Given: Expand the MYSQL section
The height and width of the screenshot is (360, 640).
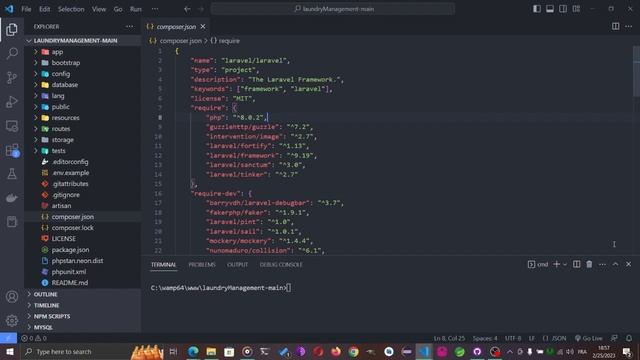Looking at the screenshot, I should pos(43,327).
